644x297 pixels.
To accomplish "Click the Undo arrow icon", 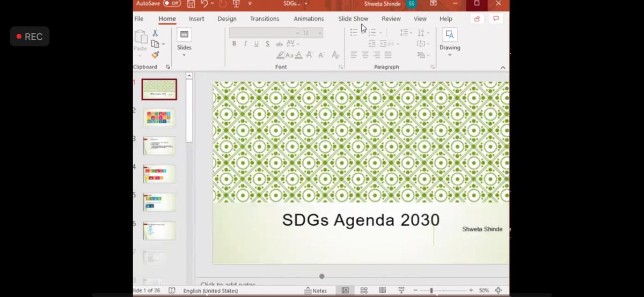I will pos(204,4).
